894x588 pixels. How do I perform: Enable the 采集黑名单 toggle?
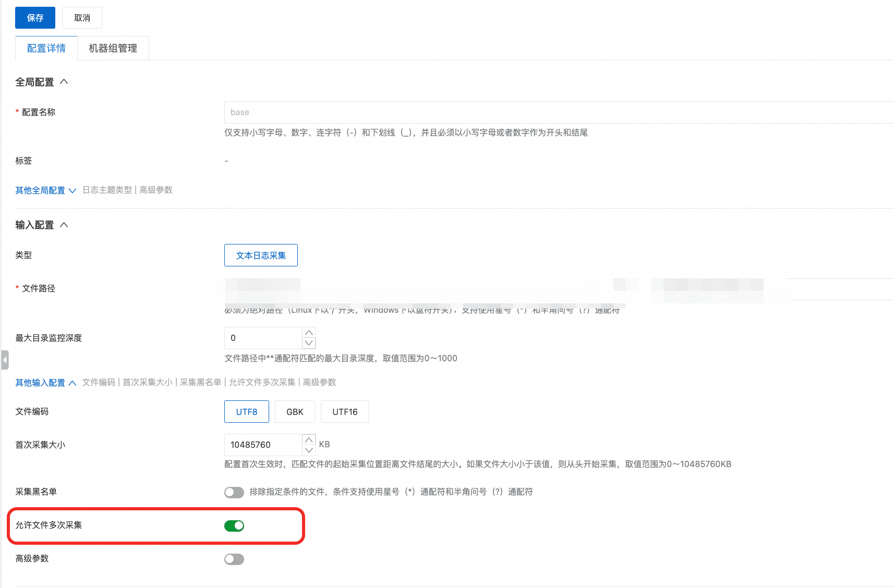point(234,493)
